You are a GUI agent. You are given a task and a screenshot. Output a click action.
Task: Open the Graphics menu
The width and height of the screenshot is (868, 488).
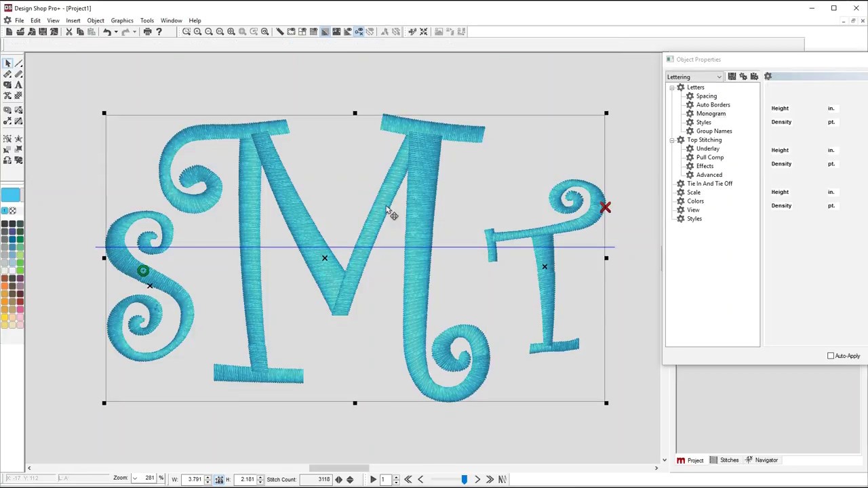(x=122, y=20)
